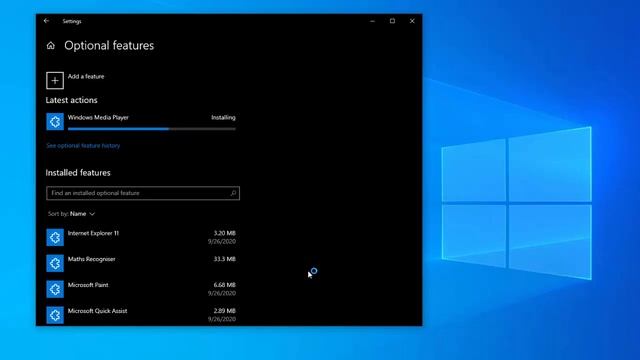
Task: Click the Windows Media Player name text
Action: coord(98,118)
